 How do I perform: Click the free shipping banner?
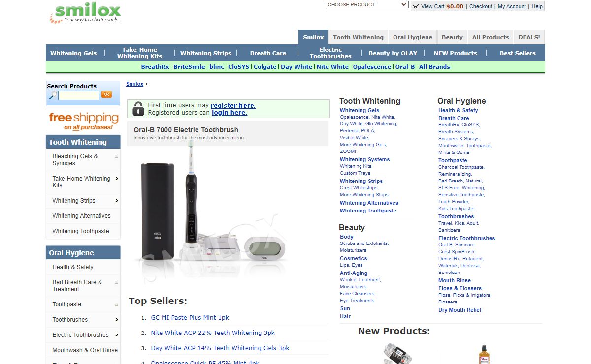pos(83,121)
